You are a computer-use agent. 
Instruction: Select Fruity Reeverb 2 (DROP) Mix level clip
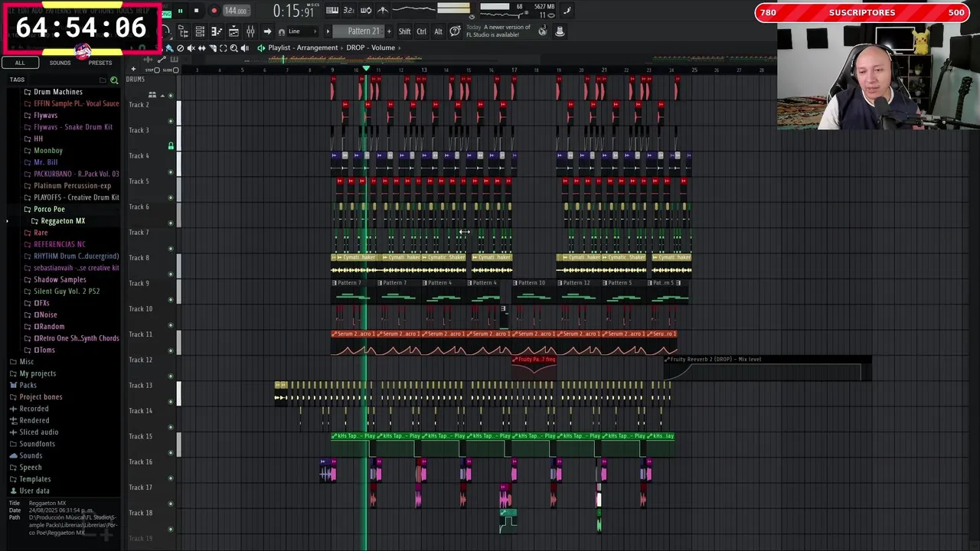[767, 369]
